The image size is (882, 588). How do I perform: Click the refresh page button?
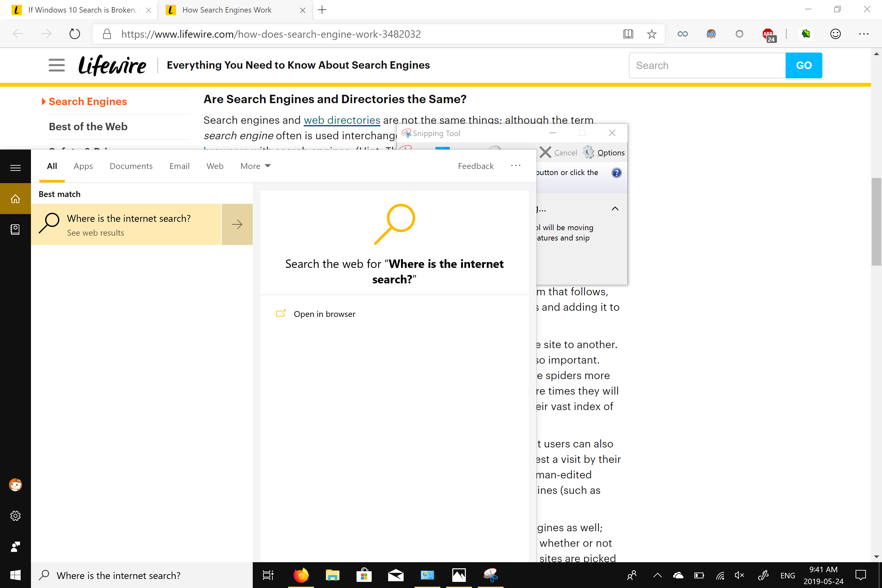pyautogui.click(x=74, y=34)
